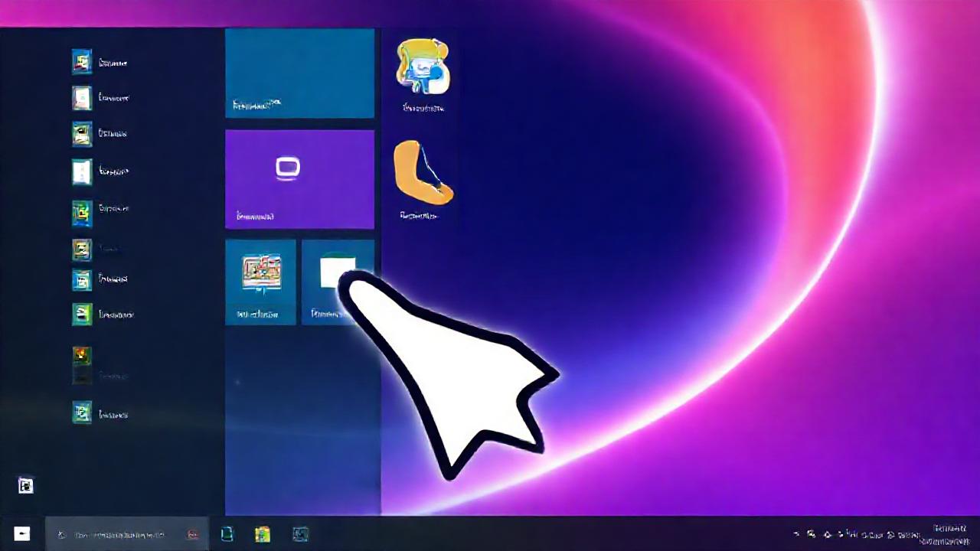Click inside the taskbar search field
The height and width of the screenshot is (551, 980).
pyautogui.click(x=122, y=534)
